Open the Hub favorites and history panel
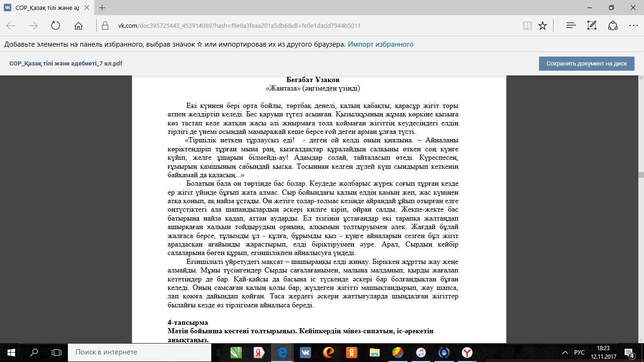644x362 pixels. click(571, 26)
